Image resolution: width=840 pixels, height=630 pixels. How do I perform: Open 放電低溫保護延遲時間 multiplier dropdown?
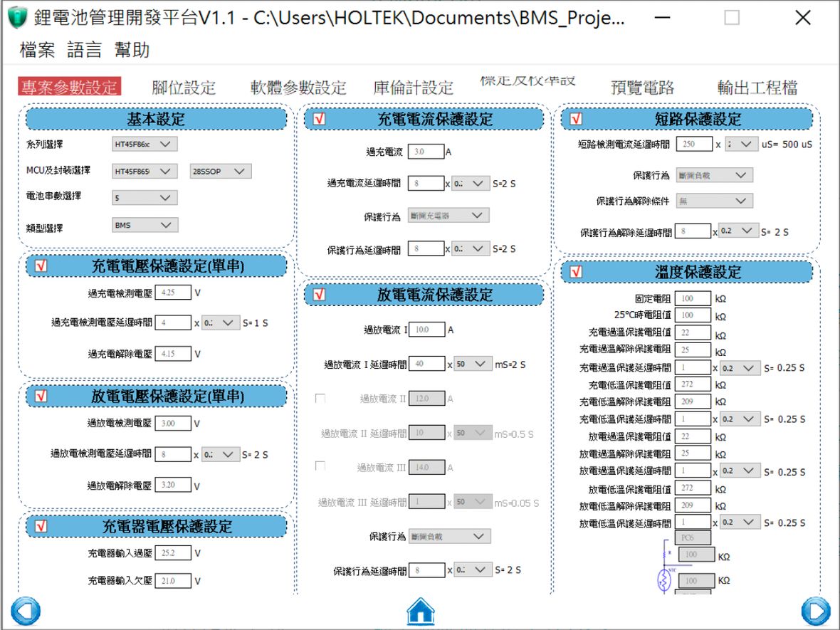pos(740,522)
